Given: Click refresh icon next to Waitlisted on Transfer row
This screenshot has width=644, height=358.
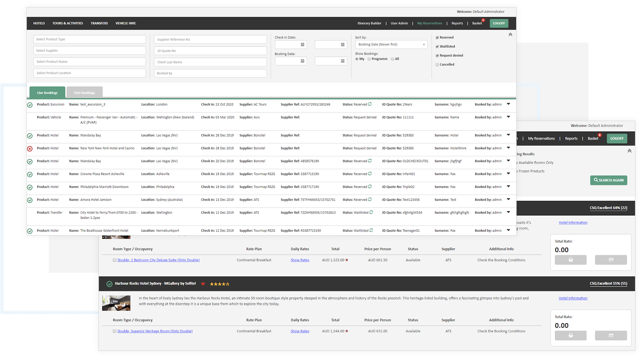Looking at the screenshot, I should pos(371,212).
